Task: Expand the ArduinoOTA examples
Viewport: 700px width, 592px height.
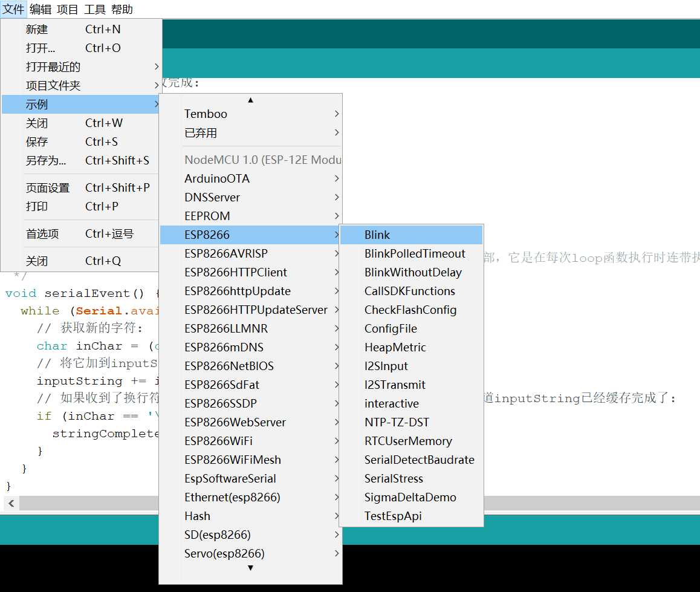Action: click(x=250, y=178)
